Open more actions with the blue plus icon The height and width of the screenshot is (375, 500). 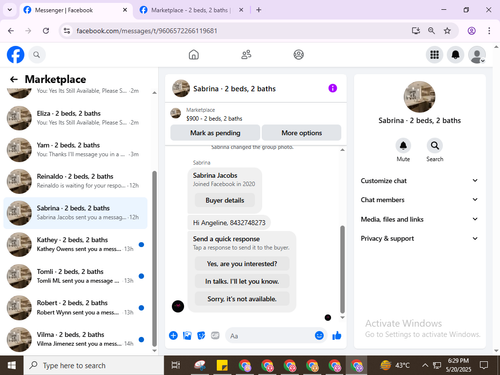click(x=173, y=335)
